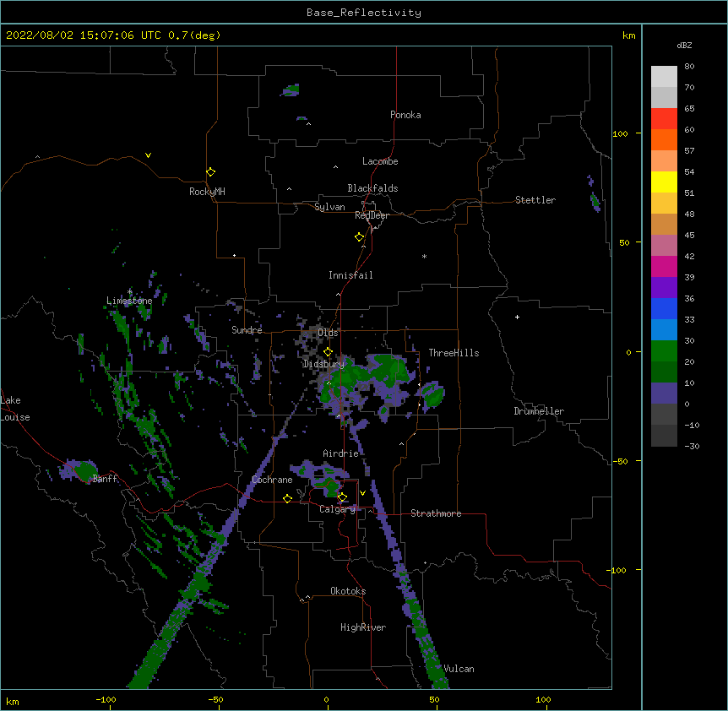Click the RockyMH label
The width and height of the screenshot is (728, 711).
(x=207, y=192)
